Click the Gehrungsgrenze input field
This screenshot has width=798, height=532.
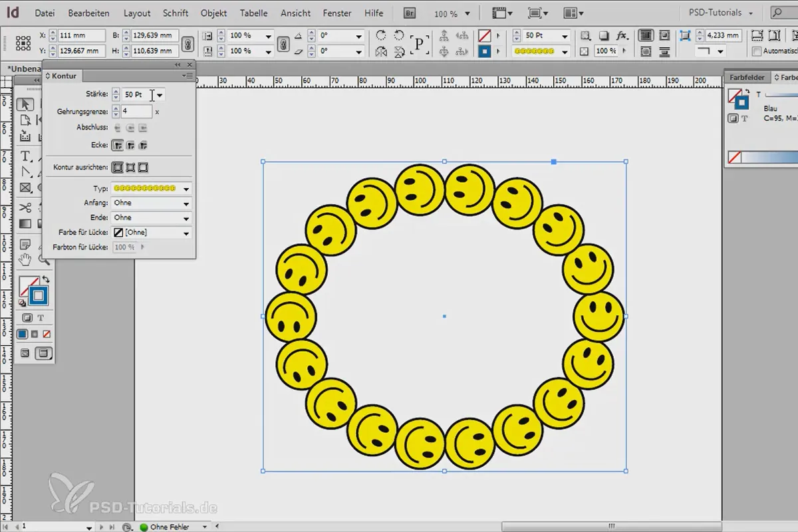click(137, 112)
